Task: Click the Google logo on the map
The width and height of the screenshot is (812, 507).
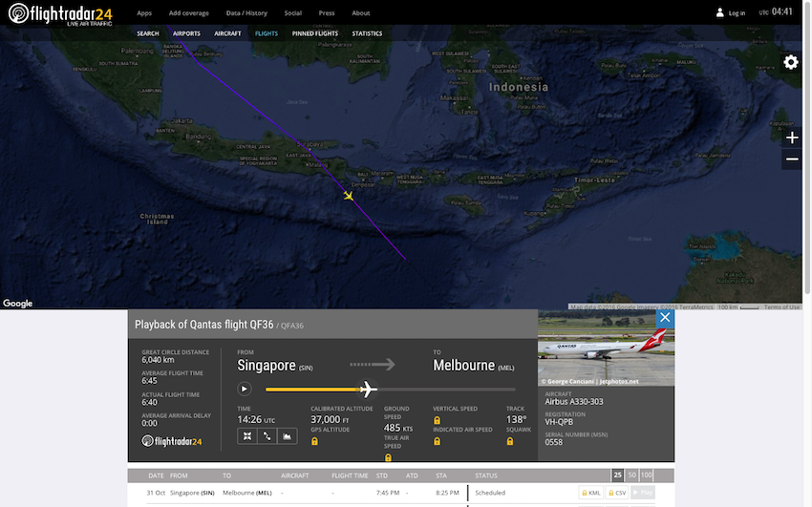Action: click(x=17, y=304)
